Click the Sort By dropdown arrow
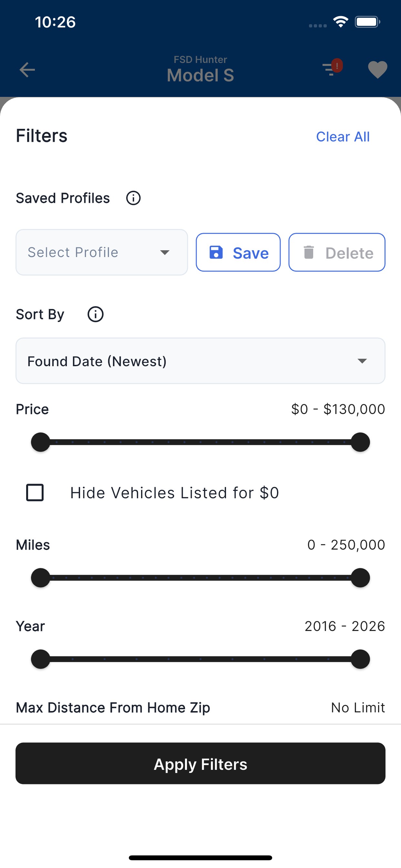The height and width of the screenshot is (868, 401). [362, 361]
